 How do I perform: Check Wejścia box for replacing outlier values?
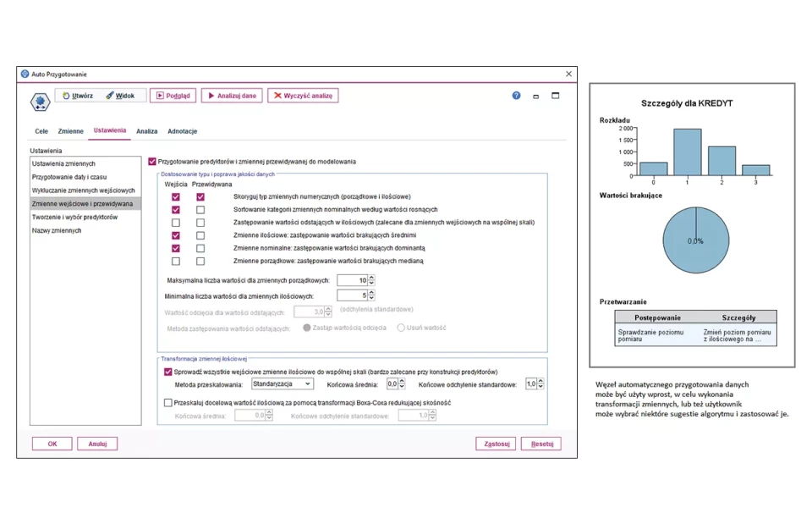pos(176,222)
